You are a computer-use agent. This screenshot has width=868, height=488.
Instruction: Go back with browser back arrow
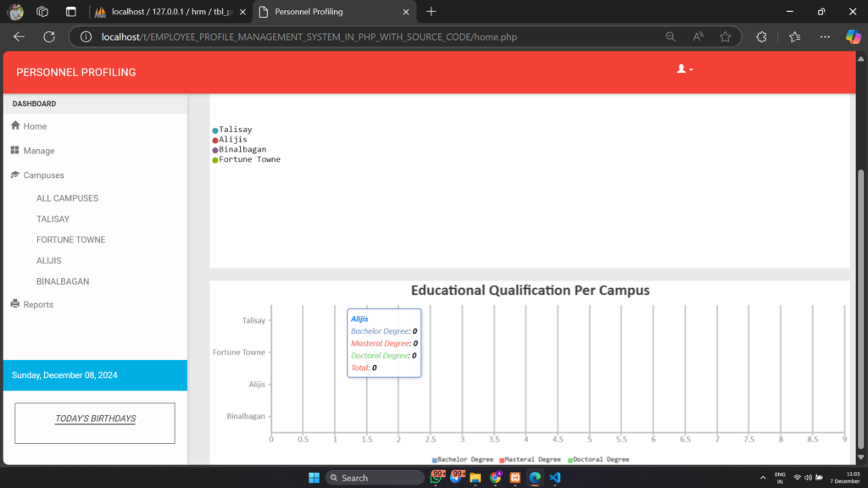tap(19, 37)
